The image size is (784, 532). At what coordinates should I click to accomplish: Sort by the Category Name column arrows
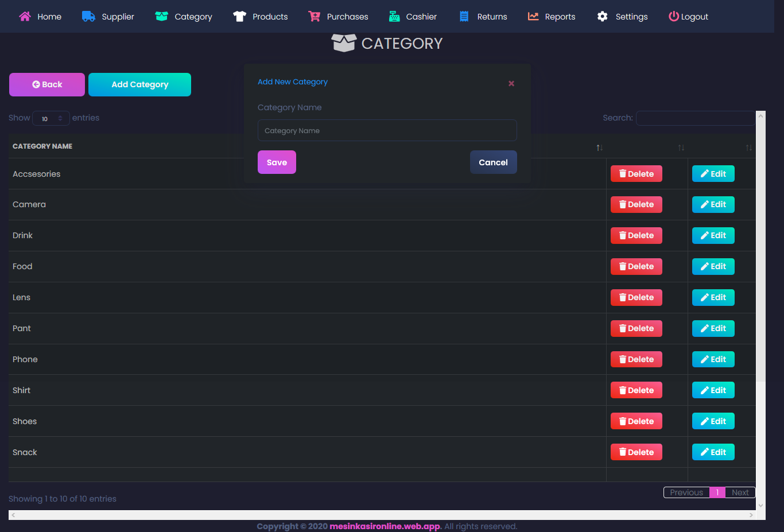pos(599,147)
